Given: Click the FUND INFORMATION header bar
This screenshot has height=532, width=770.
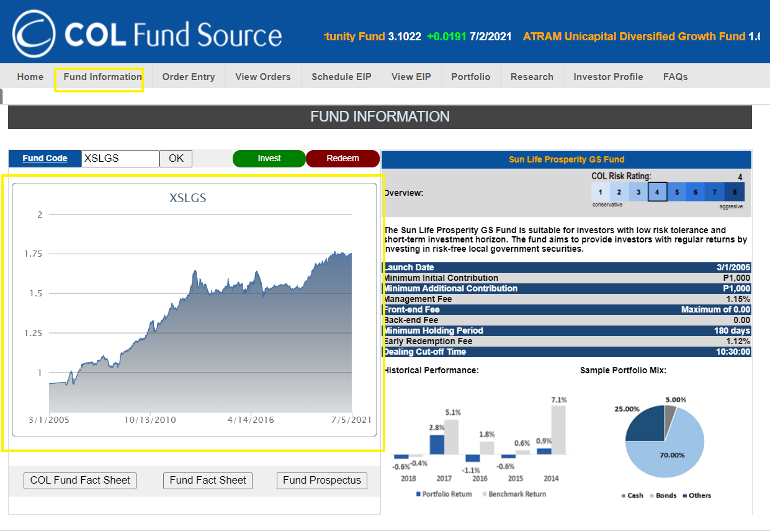Looking at the screenshot, I should pos(380,117).
